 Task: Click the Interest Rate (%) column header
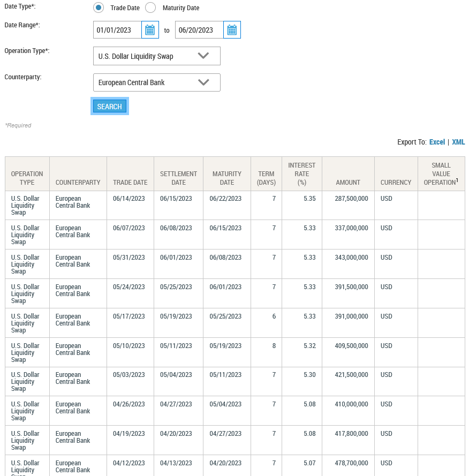pos(302,174)
